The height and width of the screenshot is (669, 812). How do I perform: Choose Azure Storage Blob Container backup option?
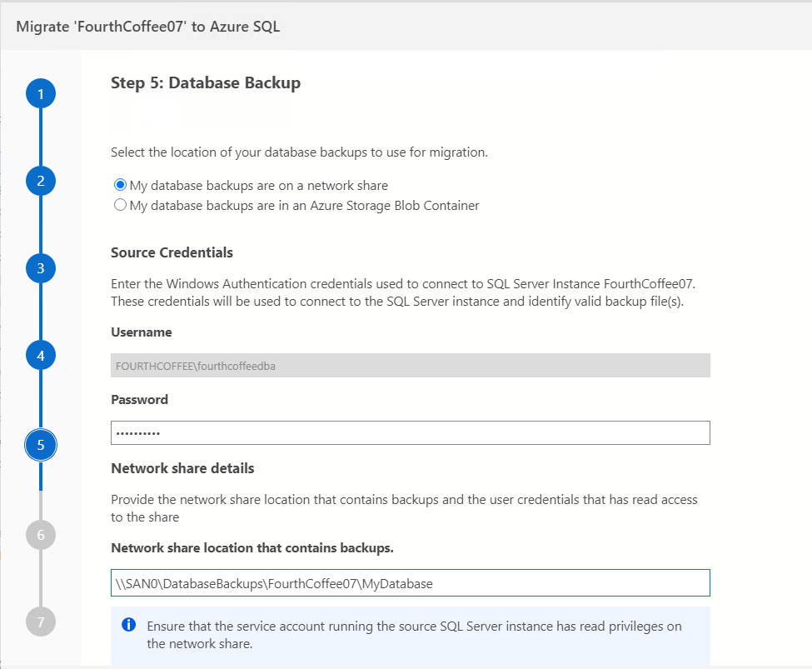pos(120,205)
